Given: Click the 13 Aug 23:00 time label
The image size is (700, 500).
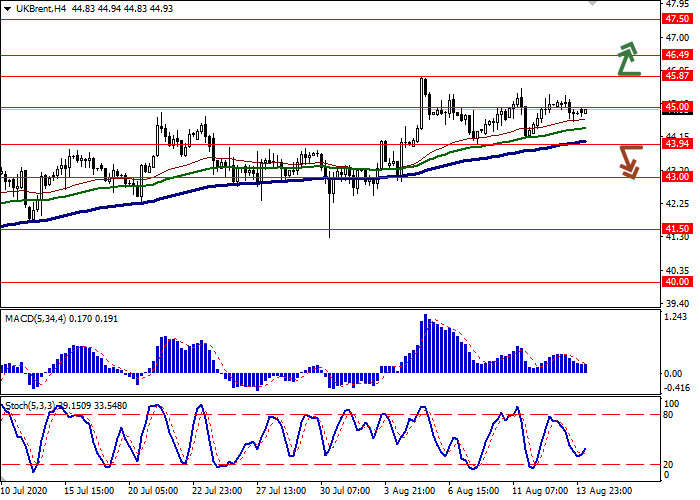Looking at the screenshot, I should point(604,491).
